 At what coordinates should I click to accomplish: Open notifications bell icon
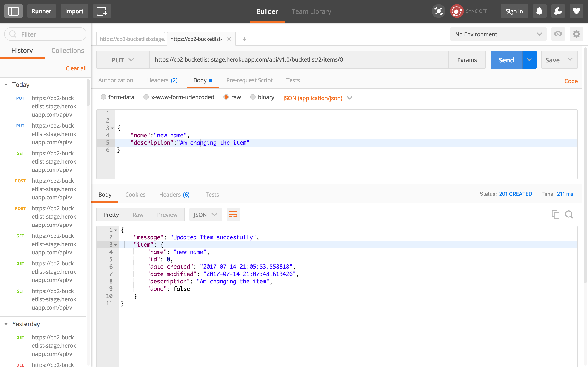(539, 11)
